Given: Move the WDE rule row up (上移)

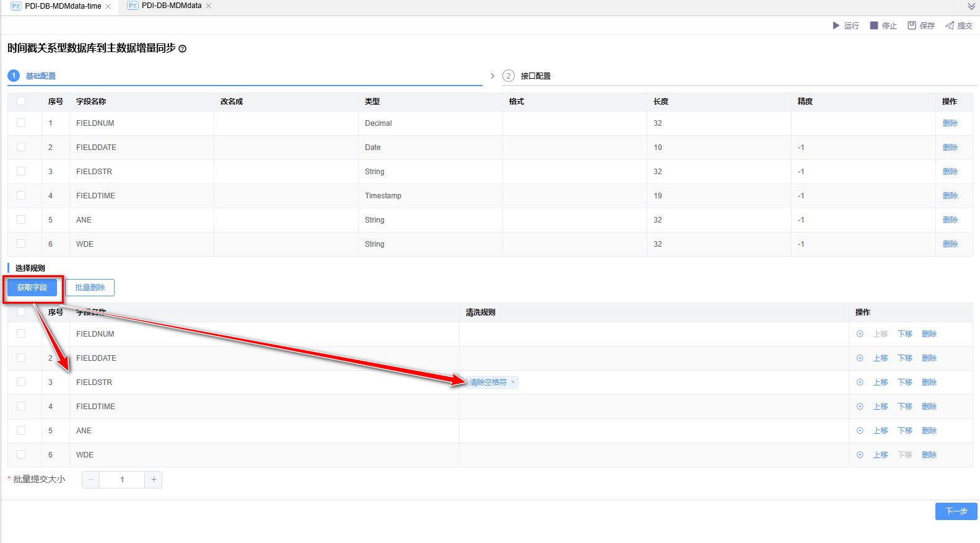Looking at the screenshot, I should (x=881, y=455).
